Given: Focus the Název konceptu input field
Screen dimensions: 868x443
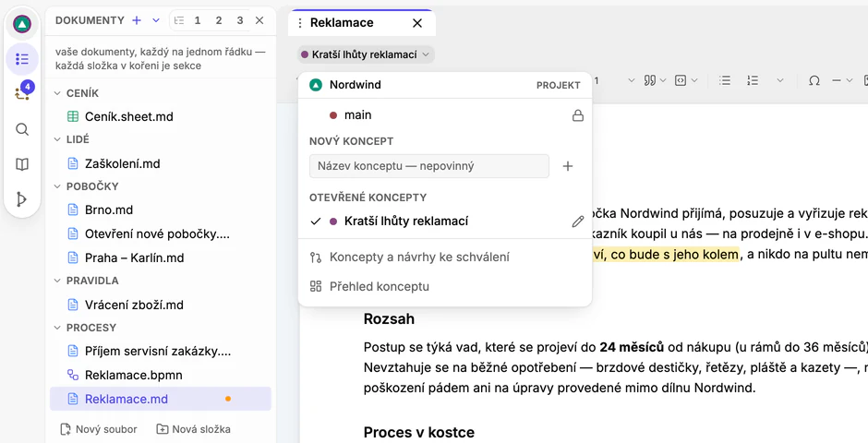Looking at the screenshot, I should click(x=429, y=166).
